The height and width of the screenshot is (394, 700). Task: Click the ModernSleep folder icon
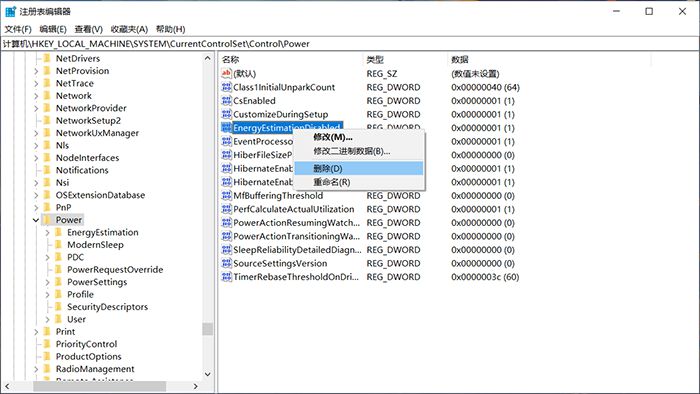[58, 245]
